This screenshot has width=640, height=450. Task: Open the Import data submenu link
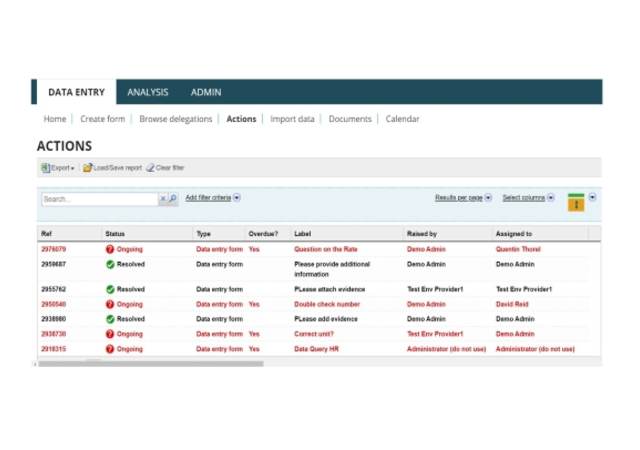pyautogui.click(x=292, y=119)
